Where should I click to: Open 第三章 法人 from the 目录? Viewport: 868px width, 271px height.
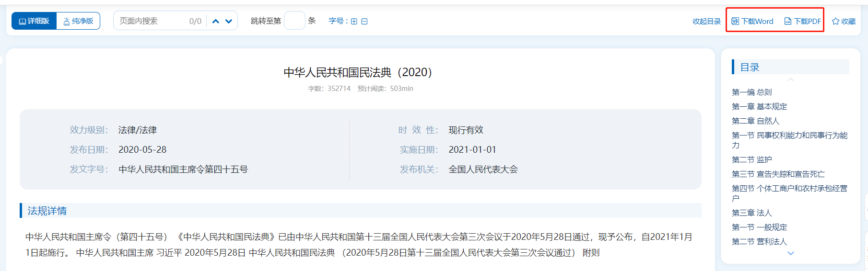pyautogui.click(x=751, y=213)
